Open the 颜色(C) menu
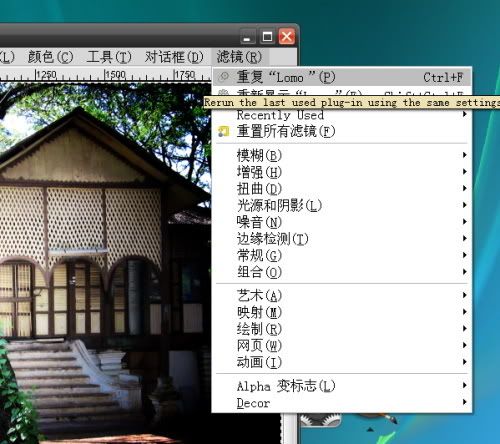The width and height of the screenshot is (500, 444). 50,57
